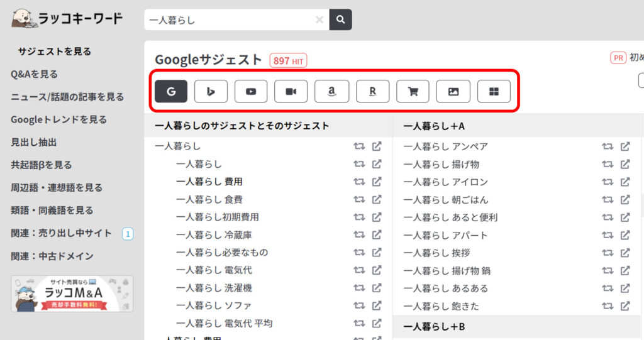Screen dimensions: 644x340
Task: Open 関連：中古ドメイン
Action: 52,256
